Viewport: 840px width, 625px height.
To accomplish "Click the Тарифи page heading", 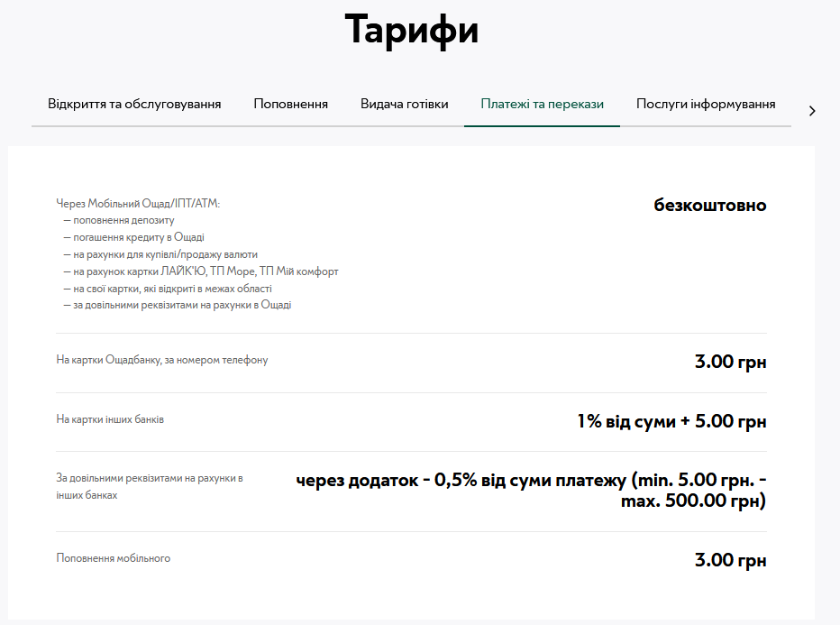I will [411, 30].
